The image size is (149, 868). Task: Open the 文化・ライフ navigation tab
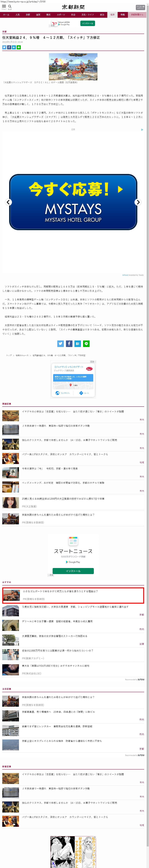pos(88,15)
